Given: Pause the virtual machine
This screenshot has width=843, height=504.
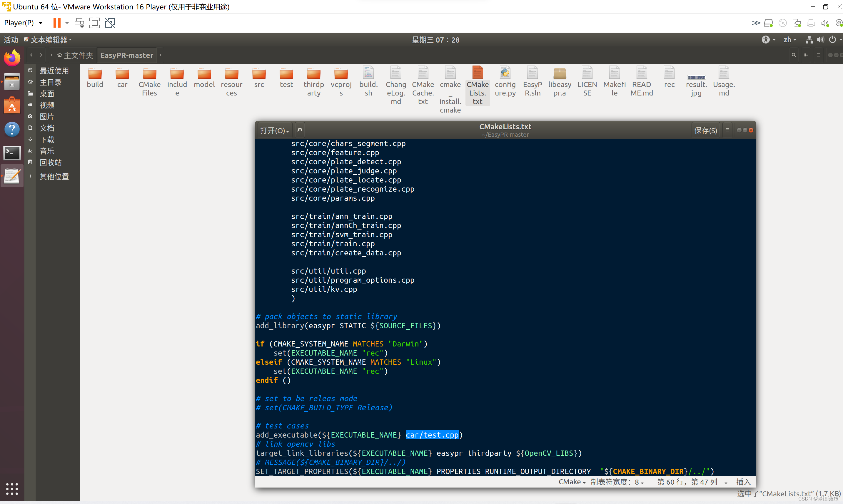Looking at the screenshot, I should coord(57,23).
